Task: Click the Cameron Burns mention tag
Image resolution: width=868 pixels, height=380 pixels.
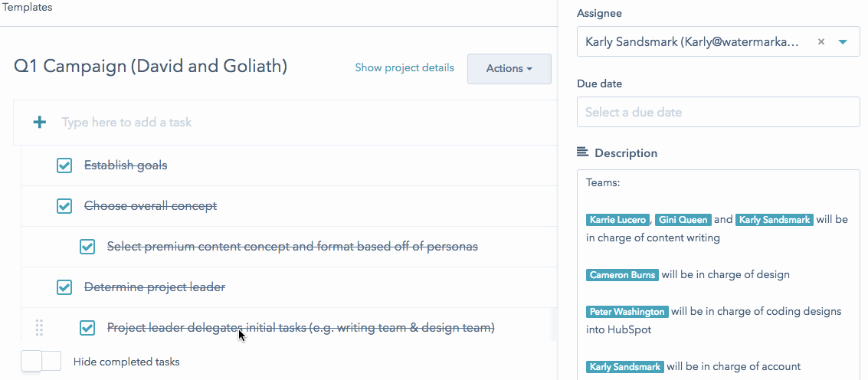Action: tap(621, 274)
